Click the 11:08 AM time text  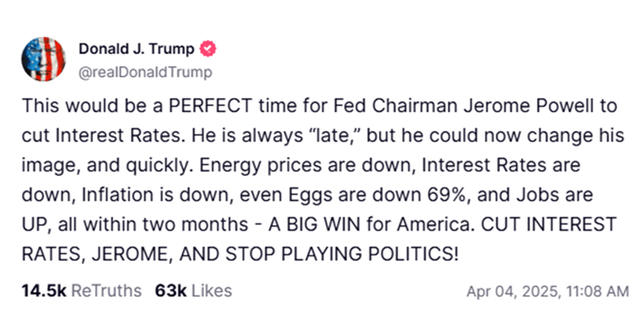pyautogui.click(x=597, y=292)
